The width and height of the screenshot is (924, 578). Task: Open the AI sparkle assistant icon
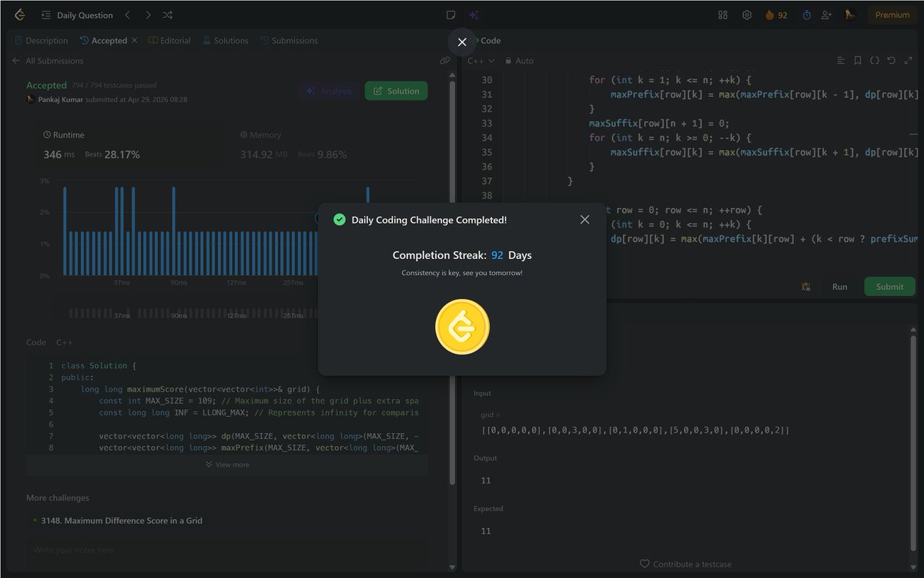point(474,15)
